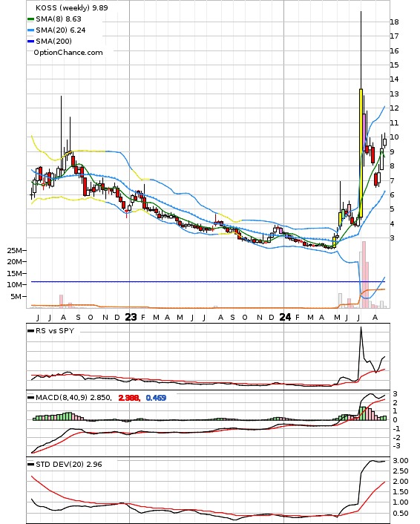Click the black legend marker beside MACD
The width and height of the screenshot is (420, 524).
click(30, 398)
